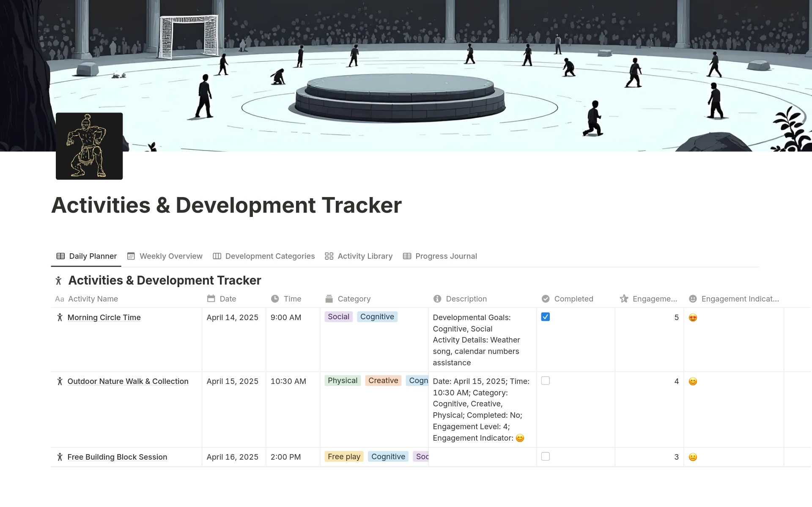Screen dimensions: 812x507
Task: Switch to the Activity Library tab
Action: point(359,256)
